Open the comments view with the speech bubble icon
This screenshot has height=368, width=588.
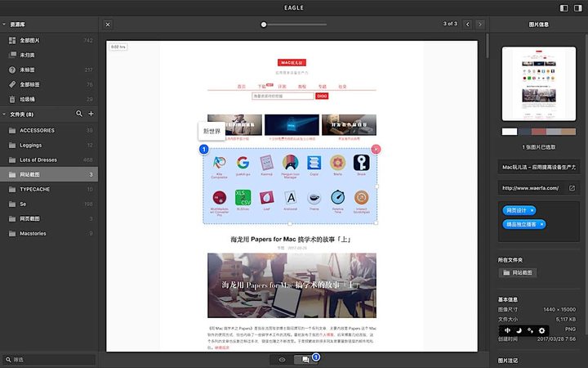pyautogui.click(x=305, y=359)
